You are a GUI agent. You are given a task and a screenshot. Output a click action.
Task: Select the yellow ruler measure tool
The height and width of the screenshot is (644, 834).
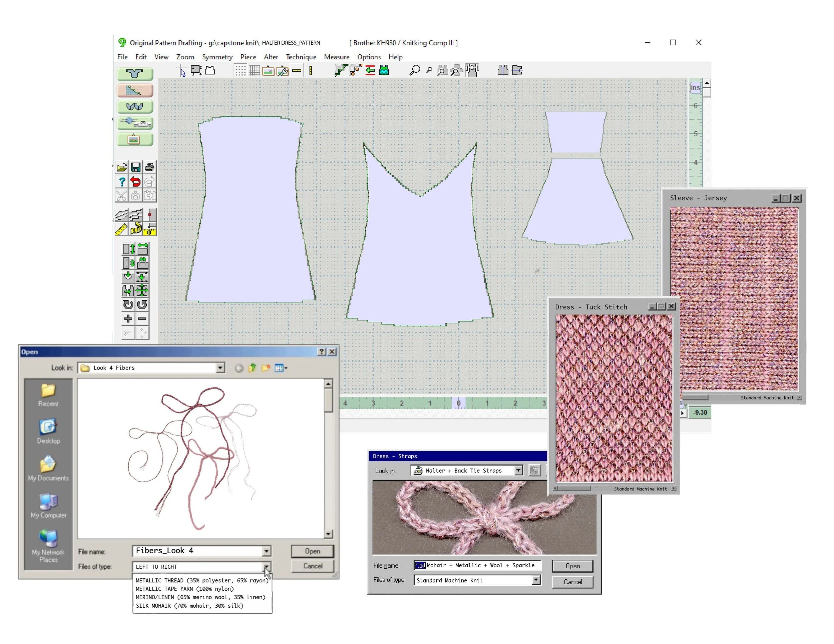[121, 229]
